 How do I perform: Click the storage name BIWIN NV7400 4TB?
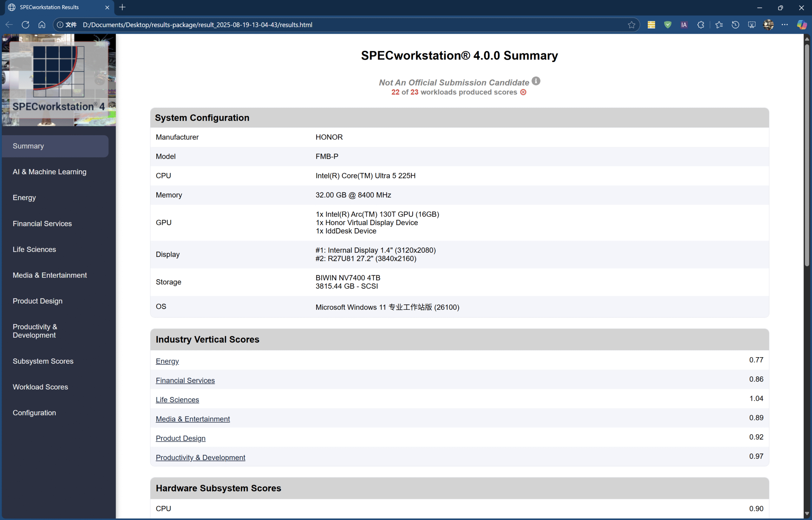click(x=348, y=277)
